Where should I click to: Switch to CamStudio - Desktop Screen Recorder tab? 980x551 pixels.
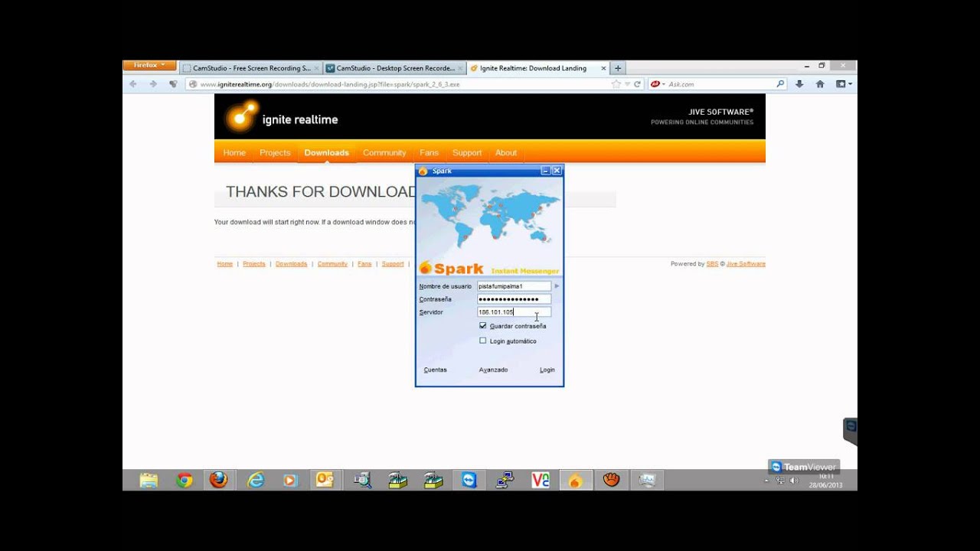point(394,68)
